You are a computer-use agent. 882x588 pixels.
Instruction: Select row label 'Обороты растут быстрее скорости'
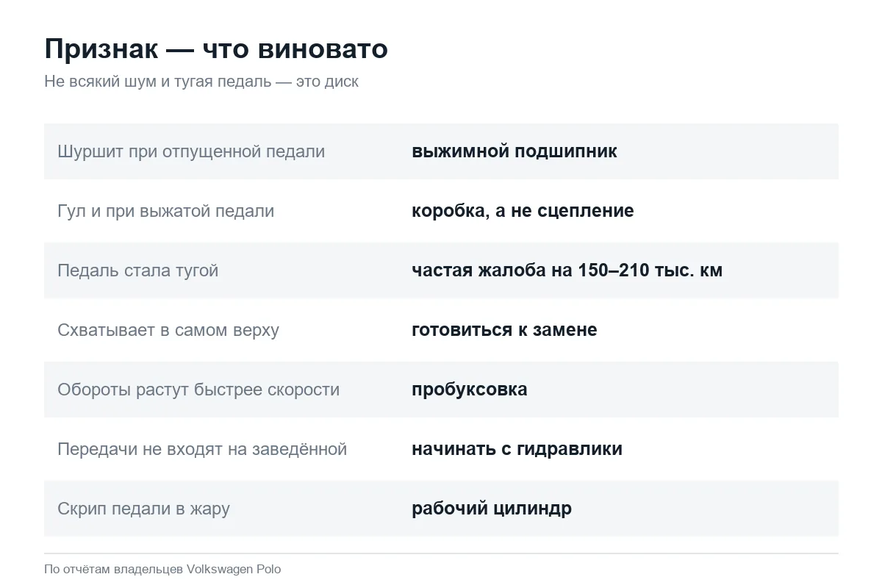pyautogui.click(x=198, y=390)
